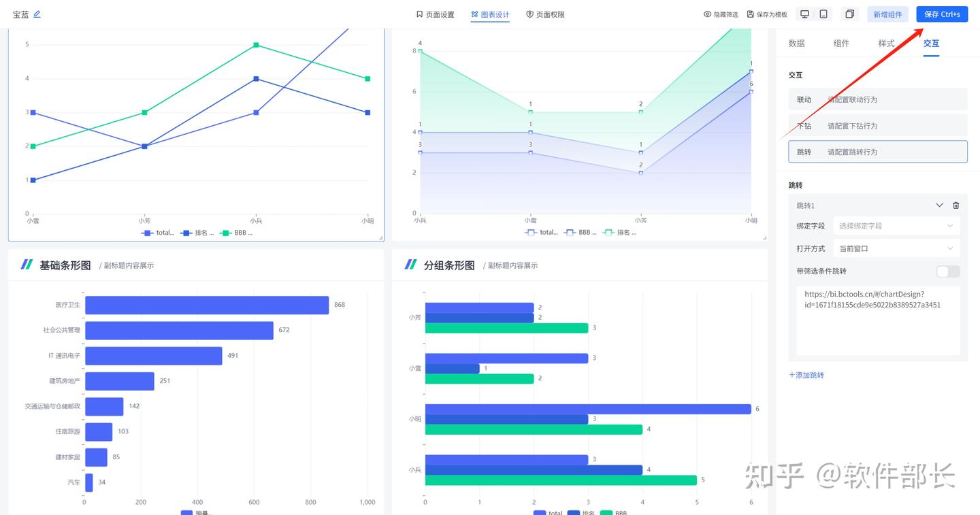Select the 联动 interaction row
This screenshot has height=515, width=980.
coord(878,99)
